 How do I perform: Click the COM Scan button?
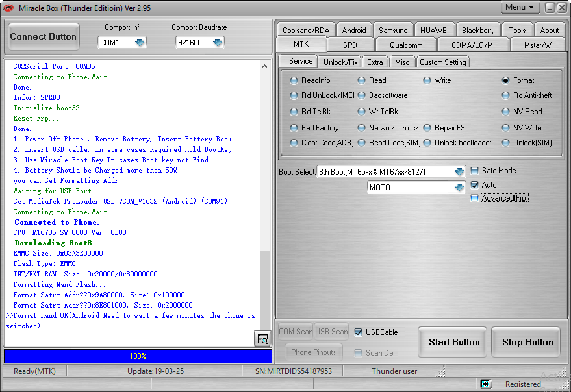[x=296, y=331]
